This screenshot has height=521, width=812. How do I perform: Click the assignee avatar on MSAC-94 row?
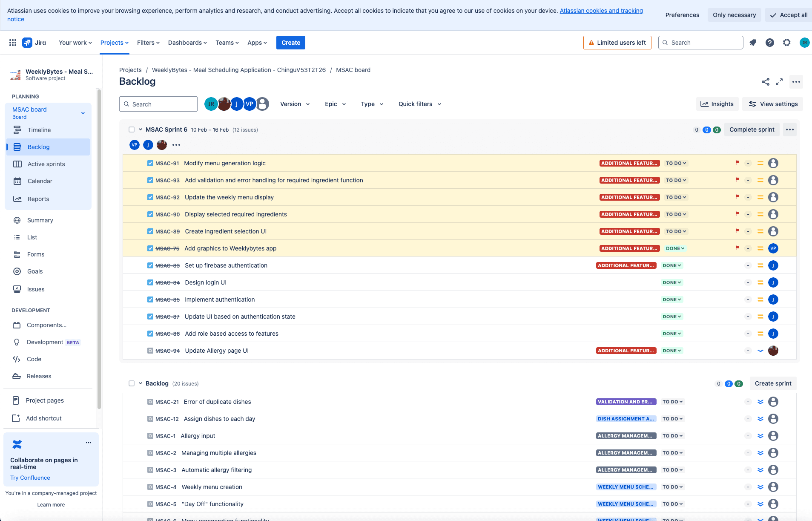click(x=773, y=351)
